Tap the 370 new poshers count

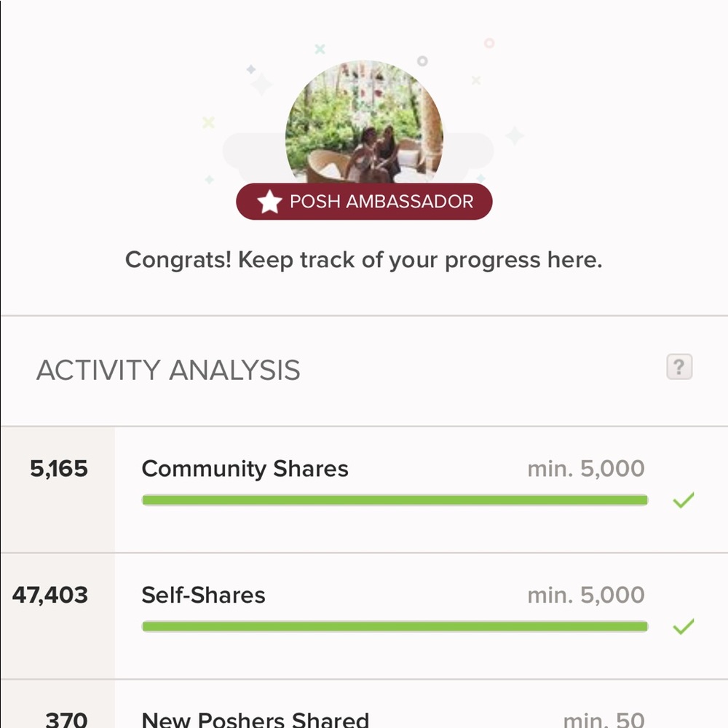(x=66, y=720)
